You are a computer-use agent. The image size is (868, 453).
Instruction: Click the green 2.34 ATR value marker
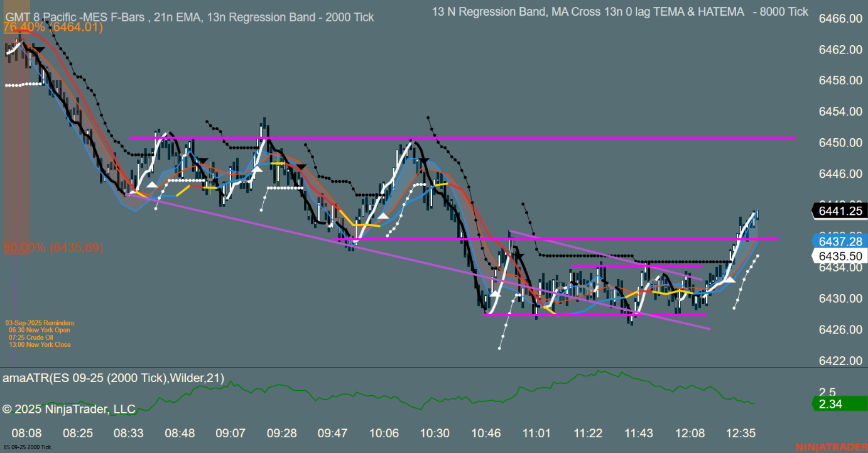point(840,404)
